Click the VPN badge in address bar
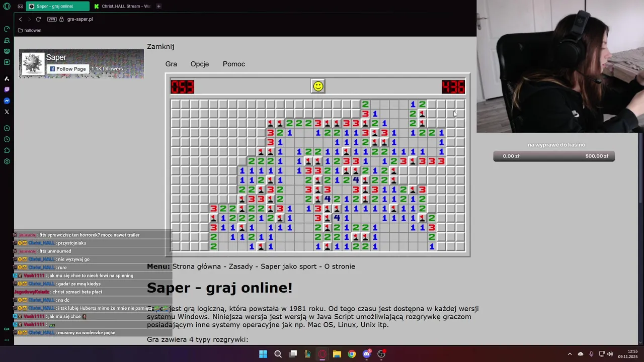 tap(52, 19)
